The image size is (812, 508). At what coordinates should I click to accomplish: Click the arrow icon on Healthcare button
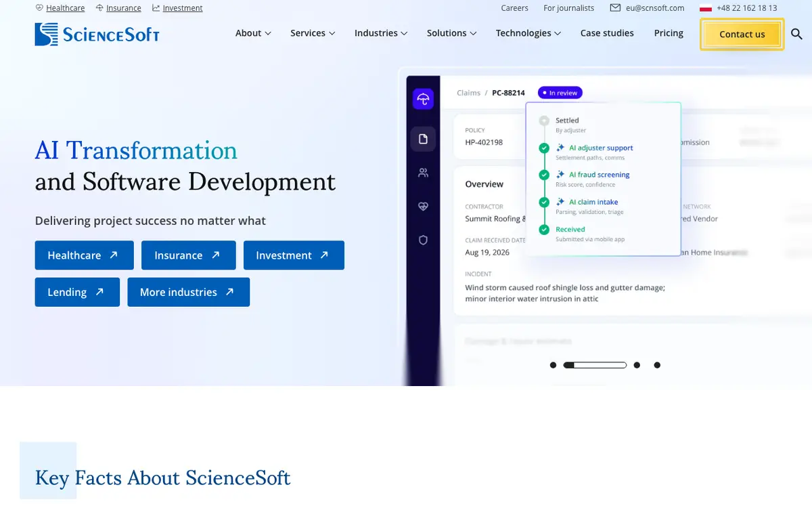point(114,255)
